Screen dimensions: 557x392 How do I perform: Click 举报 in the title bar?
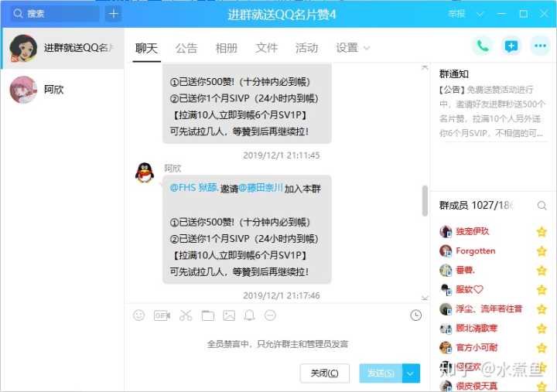pyautogui.click(x=457, y=14)
